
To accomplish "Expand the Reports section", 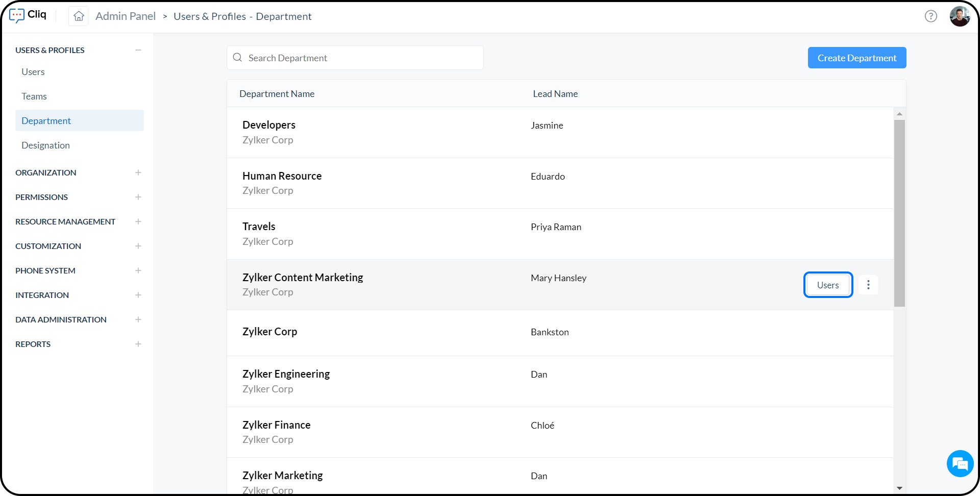I will [x=138, y=344].
